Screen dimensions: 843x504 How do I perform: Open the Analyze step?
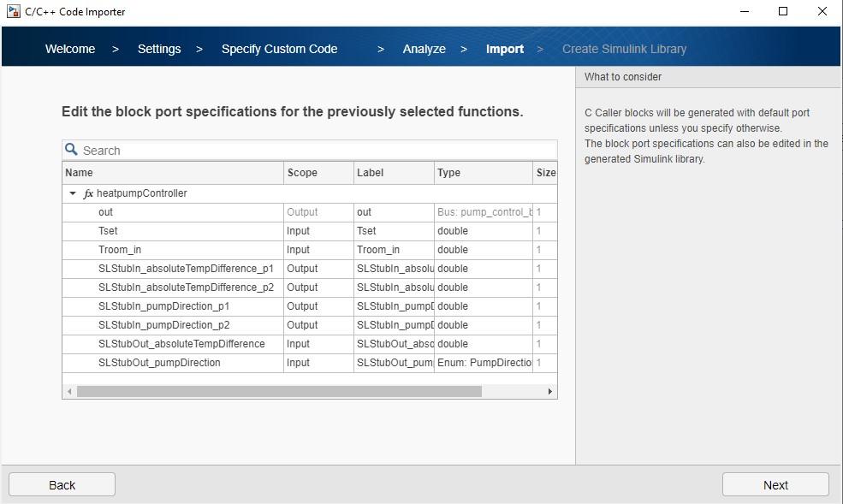[424, 49]
